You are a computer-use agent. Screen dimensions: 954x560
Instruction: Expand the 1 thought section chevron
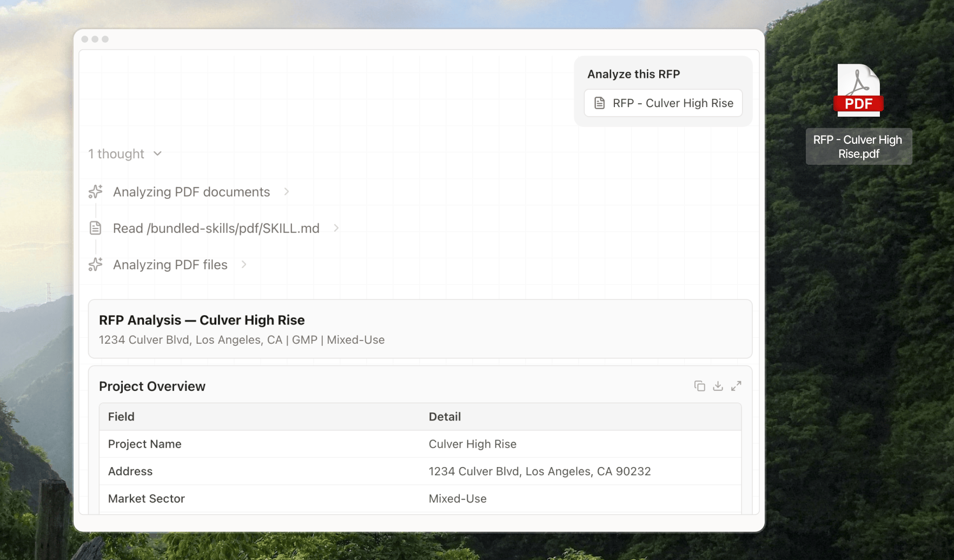pyautogui.click(x=157, y=154)
